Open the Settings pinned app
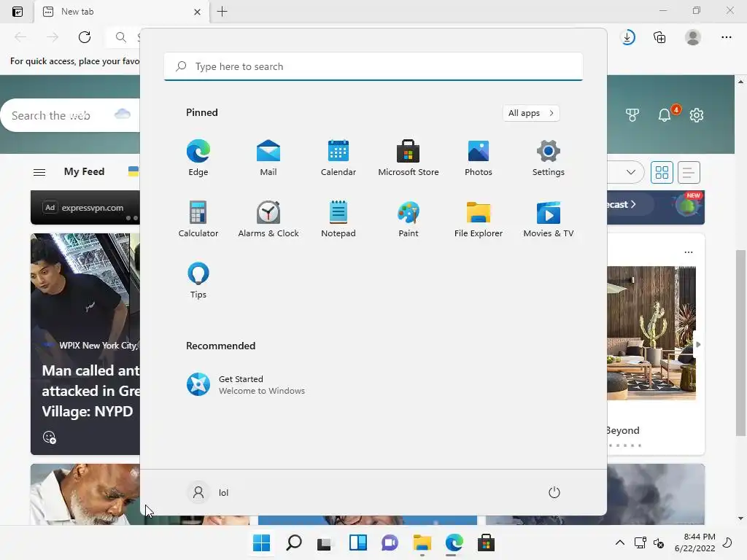This screenshot has width=747, height=560. 549,157
